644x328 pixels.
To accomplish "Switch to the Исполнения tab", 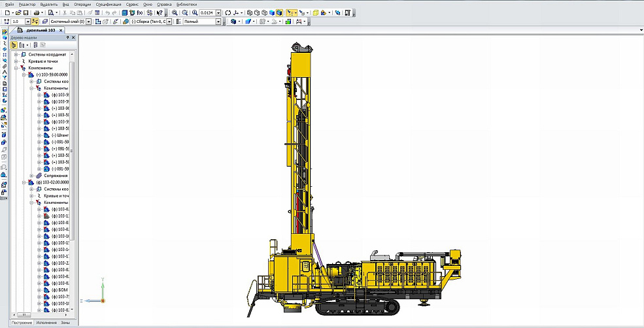I will [46, 323].
